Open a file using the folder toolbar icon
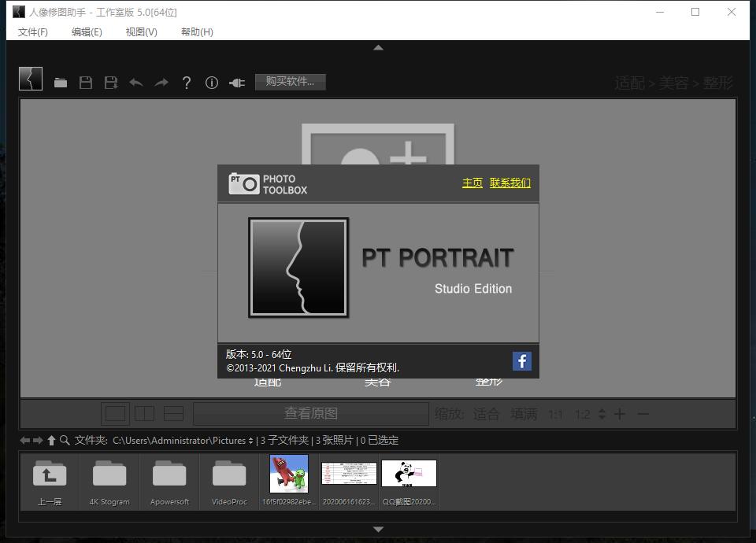The image size is (756, 543). tap(61, 82)
